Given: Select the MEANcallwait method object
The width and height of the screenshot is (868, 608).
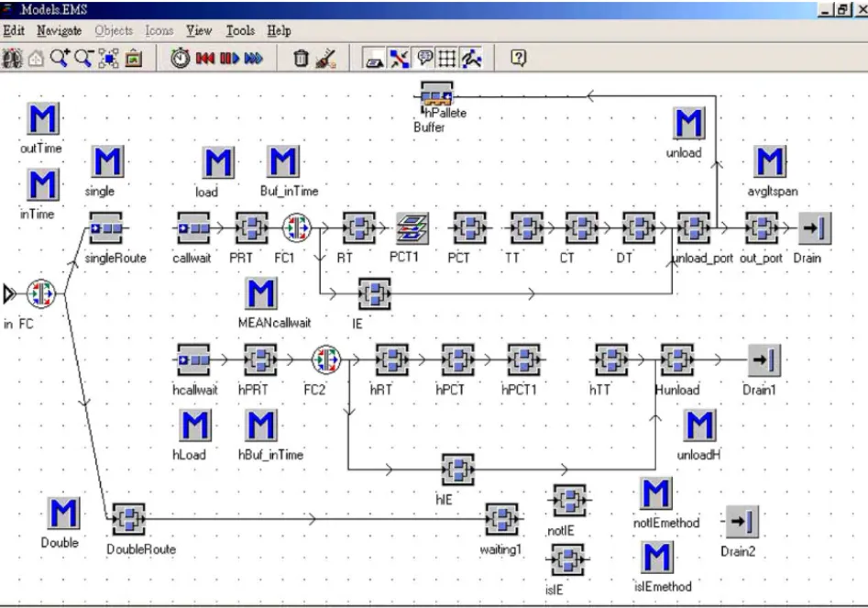Looking at the screenshot, I should point(260,293).
